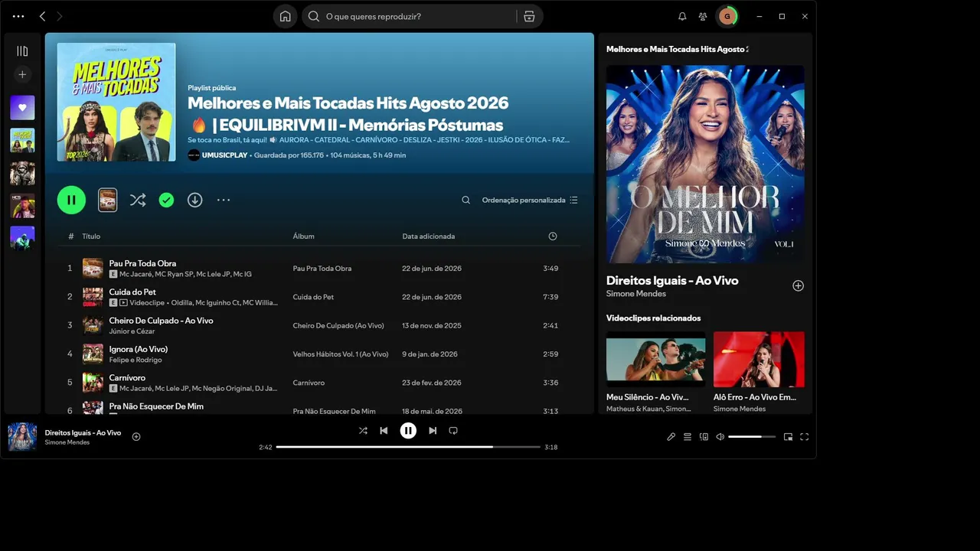Open the Velhos Hábitos Vol. 1 album link
Viewport: 980px width, 551px height.
click(x=341, y=354)
